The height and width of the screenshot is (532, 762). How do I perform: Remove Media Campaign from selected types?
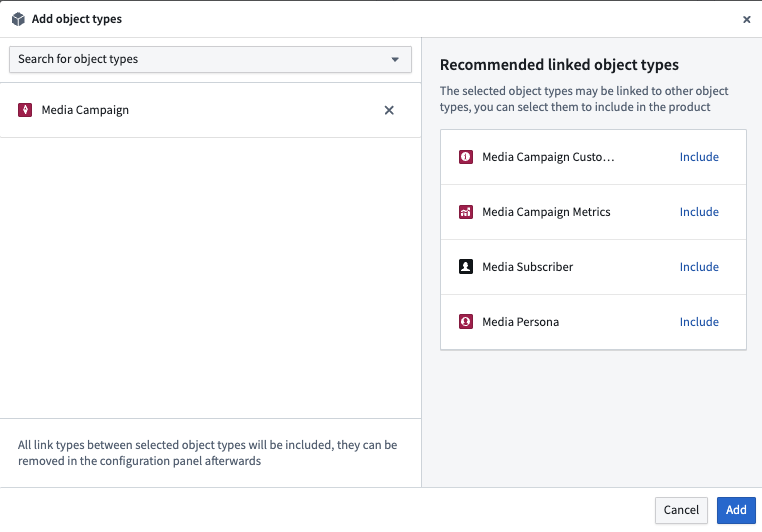pyautogui.click(x=389, y=110)
